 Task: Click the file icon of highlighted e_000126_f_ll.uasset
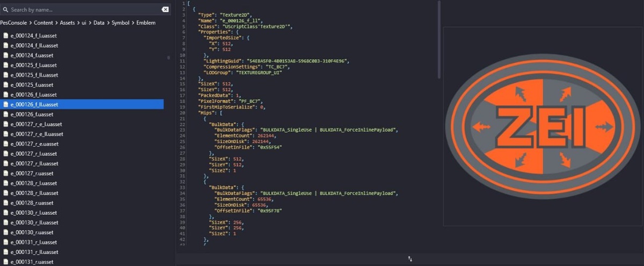[5, 104]
